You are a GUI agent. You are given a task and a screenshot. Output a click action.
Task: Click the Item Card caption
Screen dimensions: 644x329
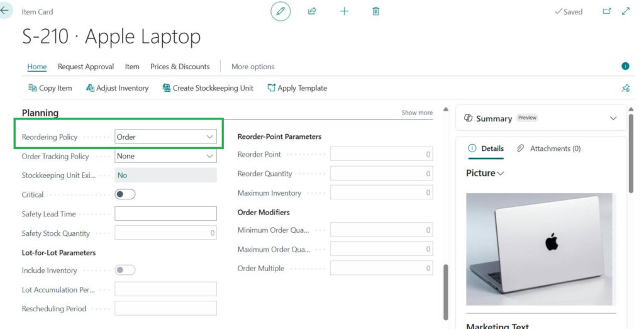(37, 12)
